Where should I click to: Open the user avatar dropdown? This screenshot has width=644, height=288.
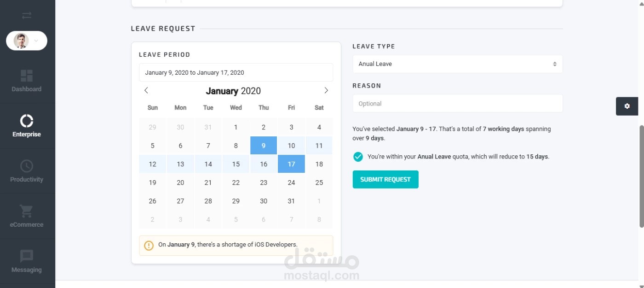27,41
